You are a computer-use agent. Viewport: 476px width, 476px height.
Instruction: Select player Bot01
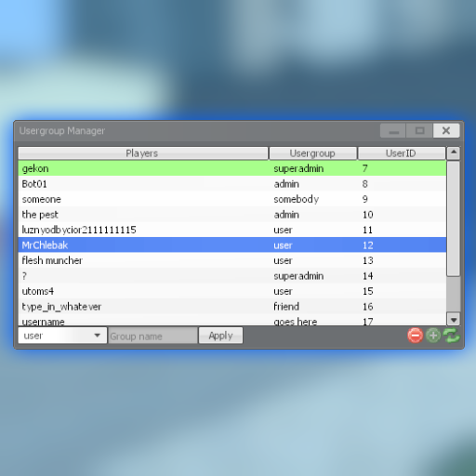coord(232,184)
